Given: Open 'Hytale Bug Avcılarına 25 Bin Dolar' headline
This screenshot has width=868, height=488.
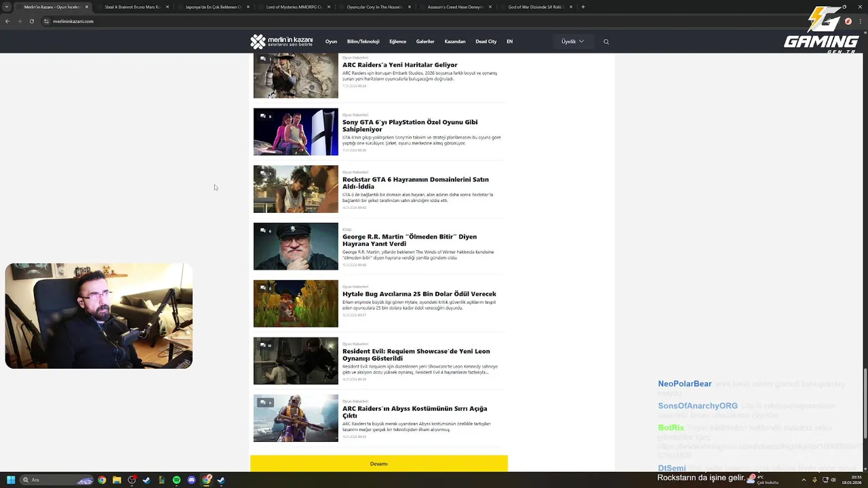Looking at the screenshot, I should pos(419,294).
